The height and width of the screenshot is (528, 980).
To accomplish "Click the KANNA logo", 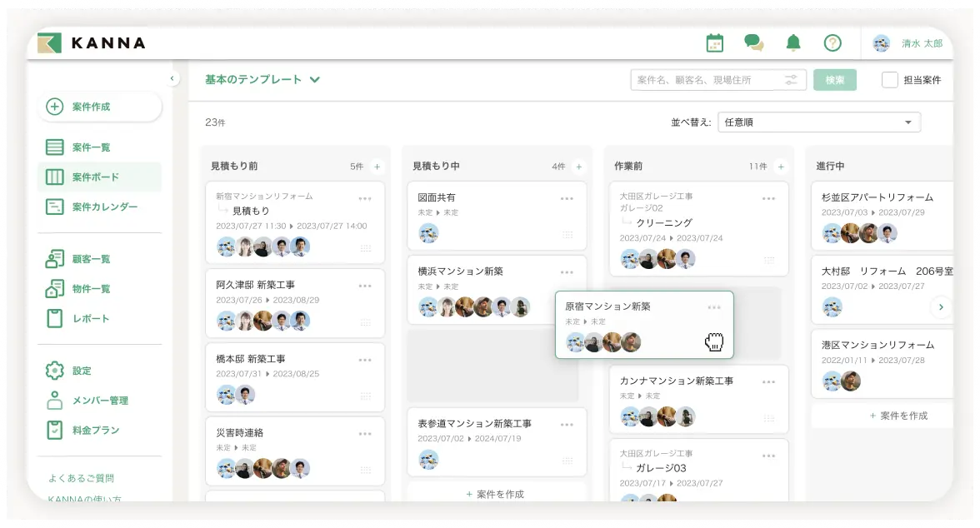I will (92, 43).
